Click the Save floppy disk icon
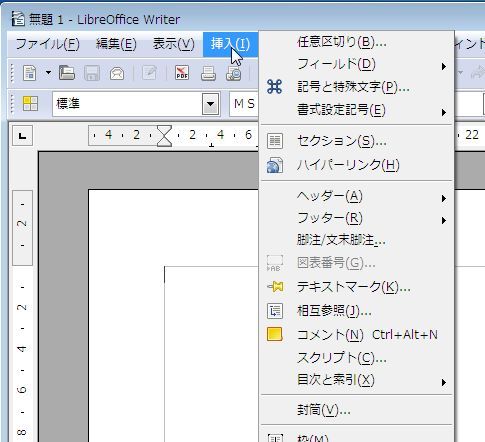Screen dimensions: 485x442 pos(92,73)
